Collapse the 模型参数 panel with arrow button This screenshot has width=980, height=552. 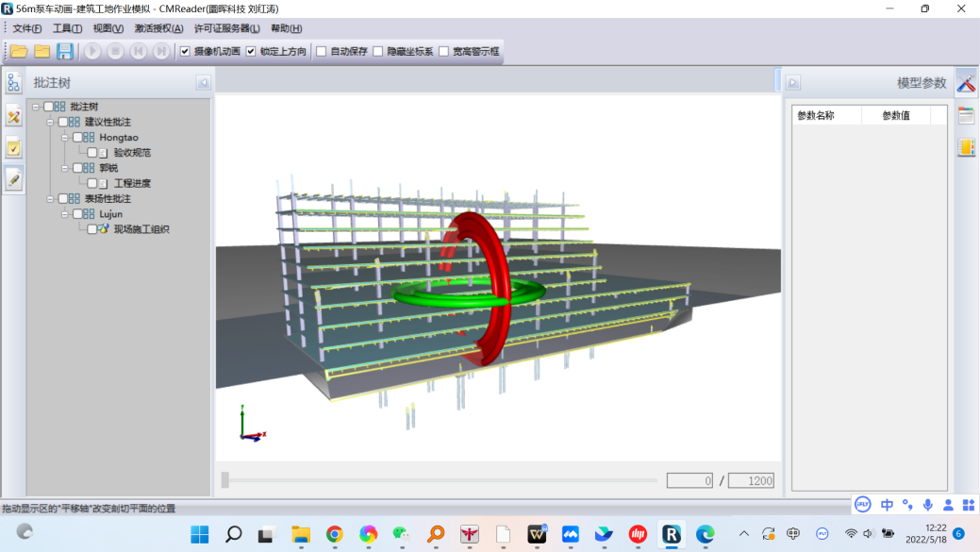[x=793, y=83]
